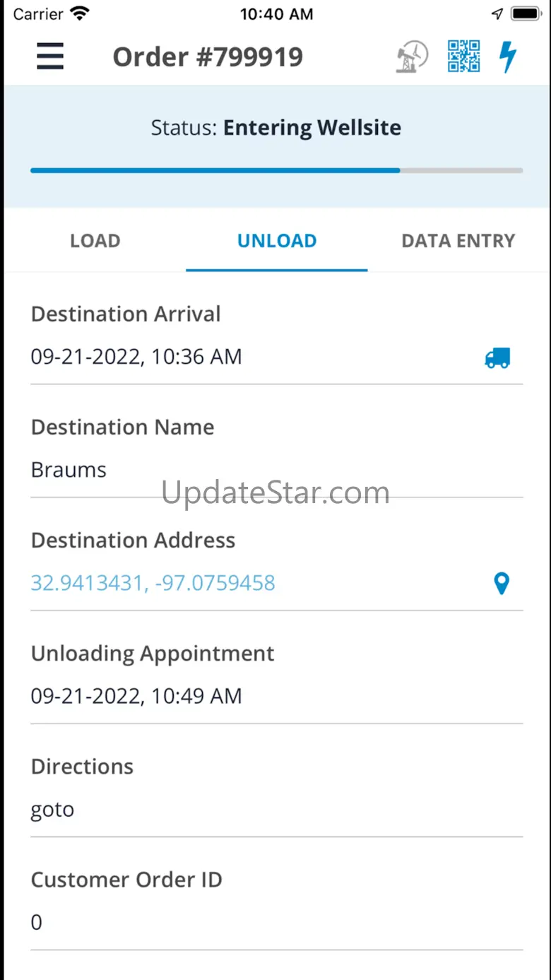Open the hamburger menu
Screen dimensions: 551x980
(50, 57)
